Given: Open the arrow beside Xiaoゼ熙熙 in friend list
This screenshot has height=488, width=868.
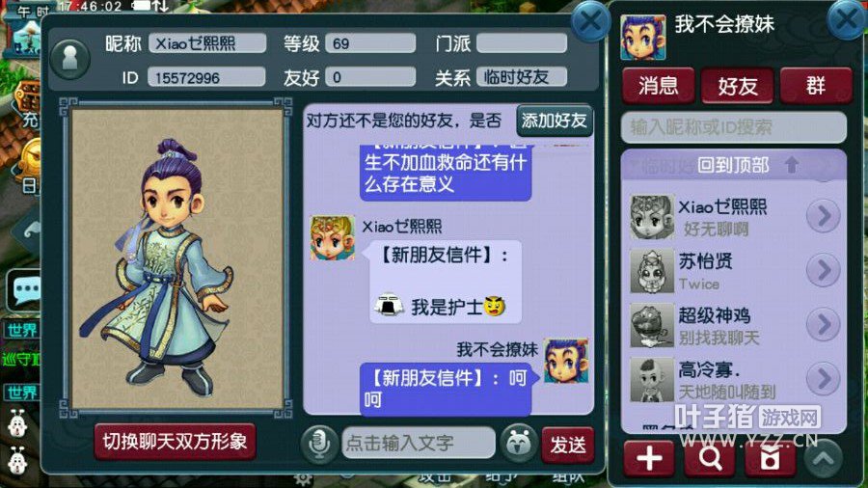Looking at the screenshot, I should point(824,216).
